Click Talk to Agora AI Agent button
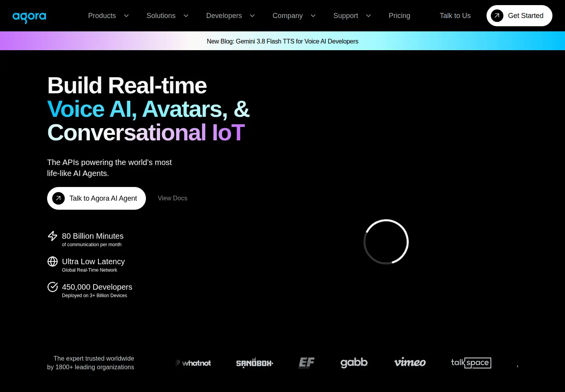Screen dimensions: 565x392 (97, 198)
